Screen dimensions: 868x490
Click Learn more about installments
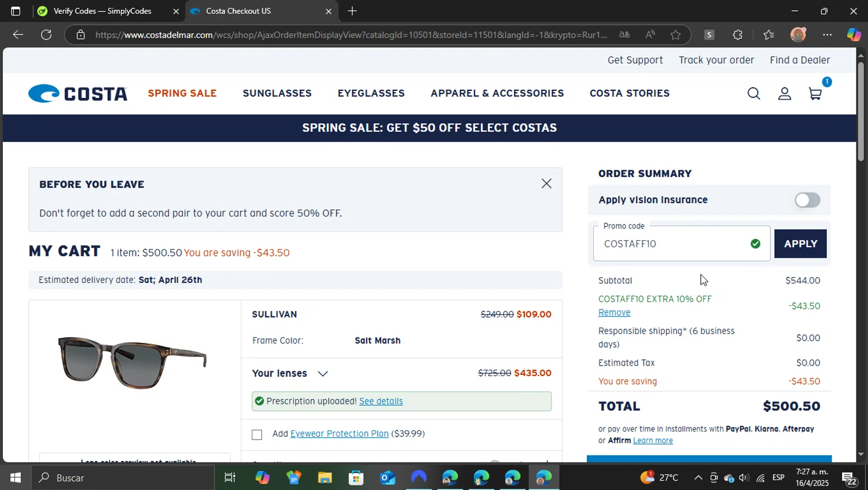tap(653, 440)
